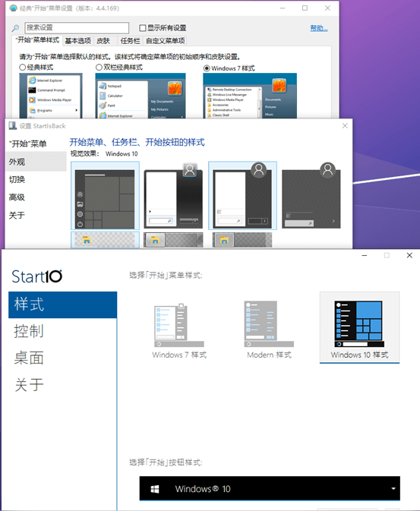The width and height of the screenshot is (420, 511).
Task: Click the 视觉效果: Windows 10 label
Action: [104, 154]
